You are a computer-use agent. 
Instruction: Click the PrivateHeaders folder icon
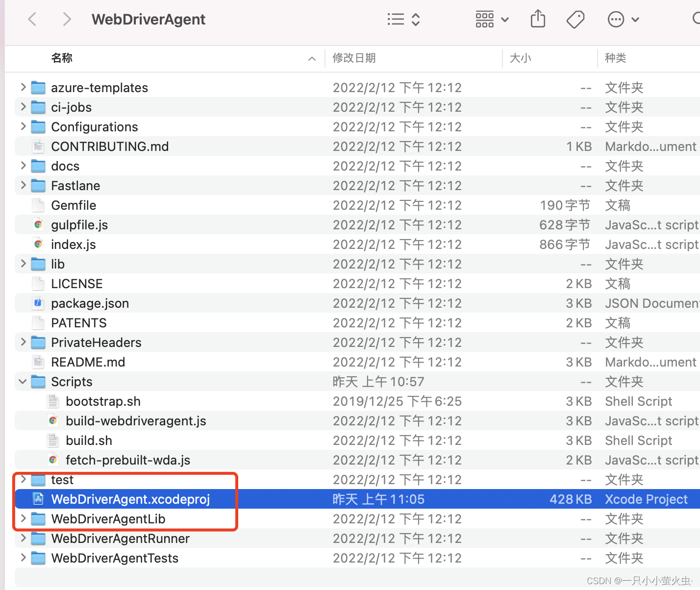[x=38, y=343]
